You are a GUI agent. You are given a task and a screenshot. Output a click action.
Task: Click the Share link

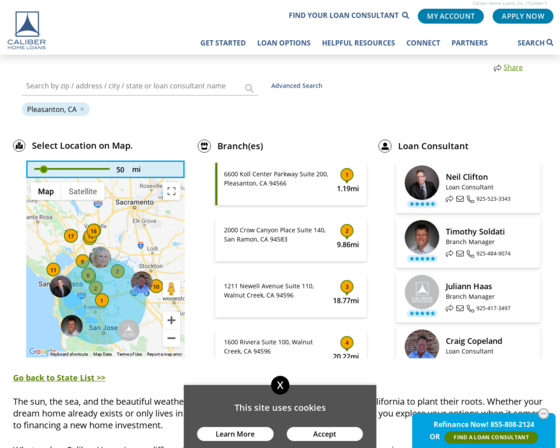[513, 68]
